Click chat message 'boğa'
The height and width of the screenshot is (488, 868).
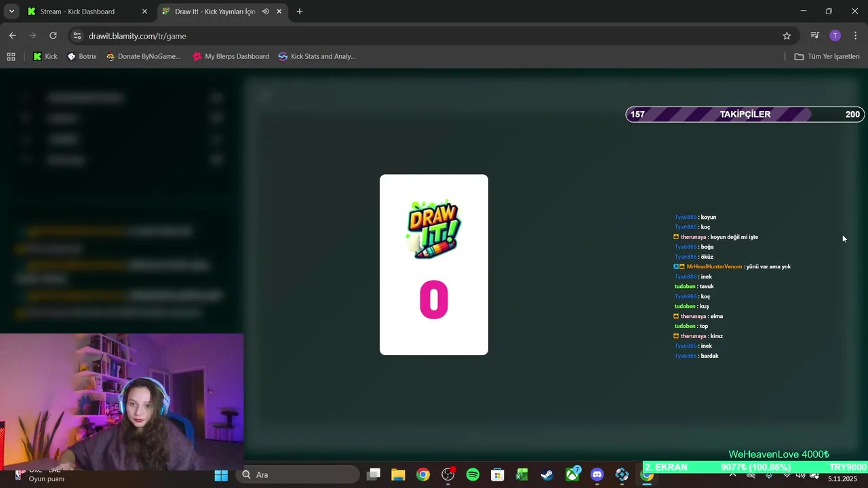[x=707, y=247]
